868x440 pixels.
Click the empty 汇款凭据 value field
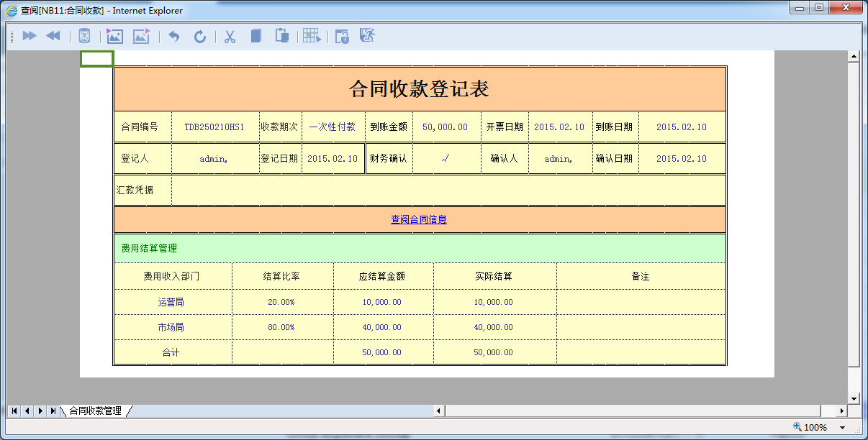tap(448, 191)
